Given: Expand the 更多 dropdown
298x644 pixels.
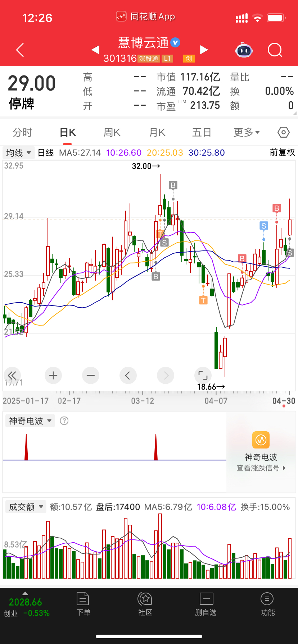Looking at the screenshot, I should (247, 133).
